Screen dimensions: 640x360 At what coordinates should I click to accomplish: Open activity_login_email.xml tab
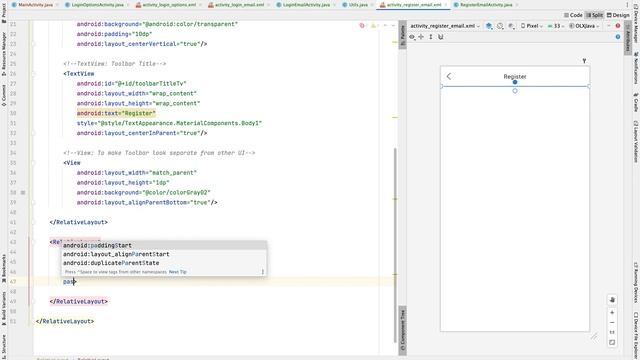pos(239,5)
